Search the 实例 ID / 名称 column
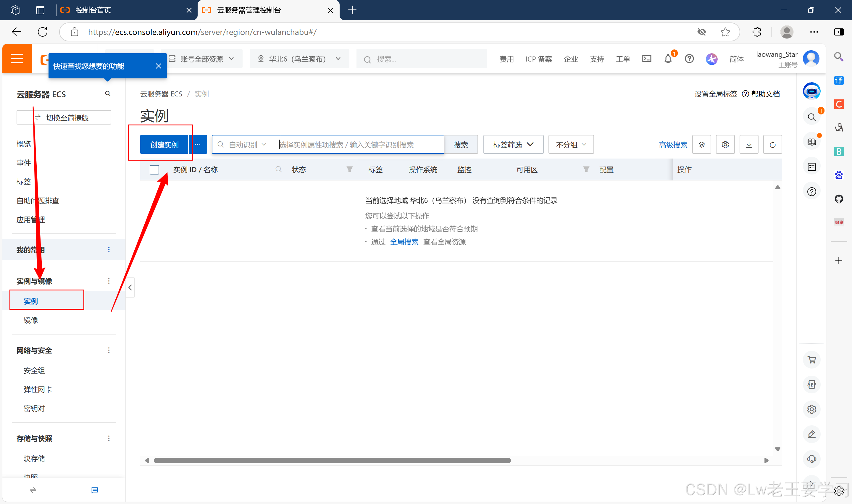Image resolution: width=852 pixels, height=504 pixels. click(x=278, y=169)
